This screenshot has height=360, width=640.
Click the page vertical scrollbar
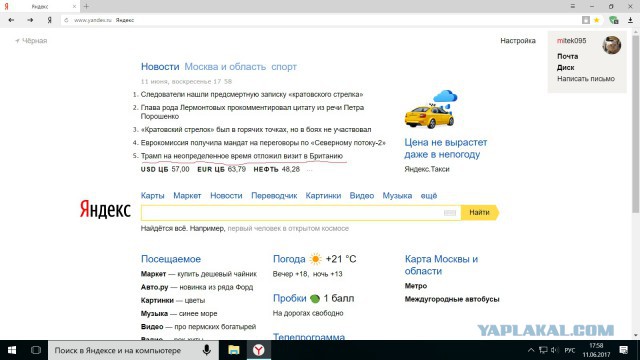(636, 124)
